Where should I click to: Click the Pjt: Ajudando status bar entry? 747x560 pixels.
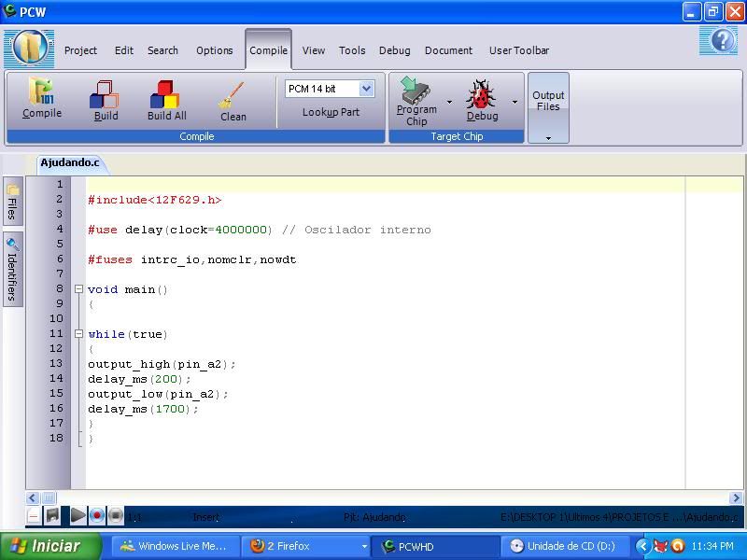coord(374,517)
